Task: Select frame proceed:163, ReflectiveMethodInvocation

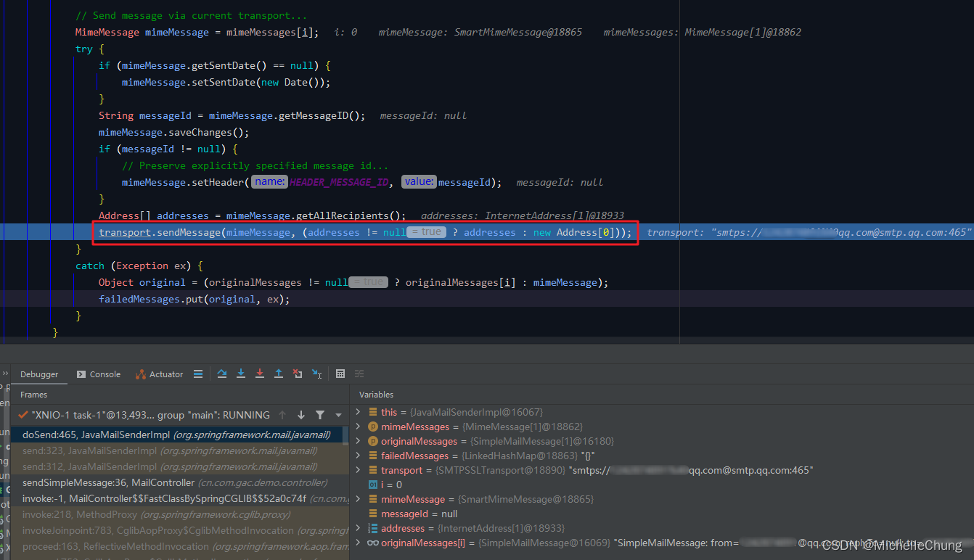Action: tap(180, 546)
